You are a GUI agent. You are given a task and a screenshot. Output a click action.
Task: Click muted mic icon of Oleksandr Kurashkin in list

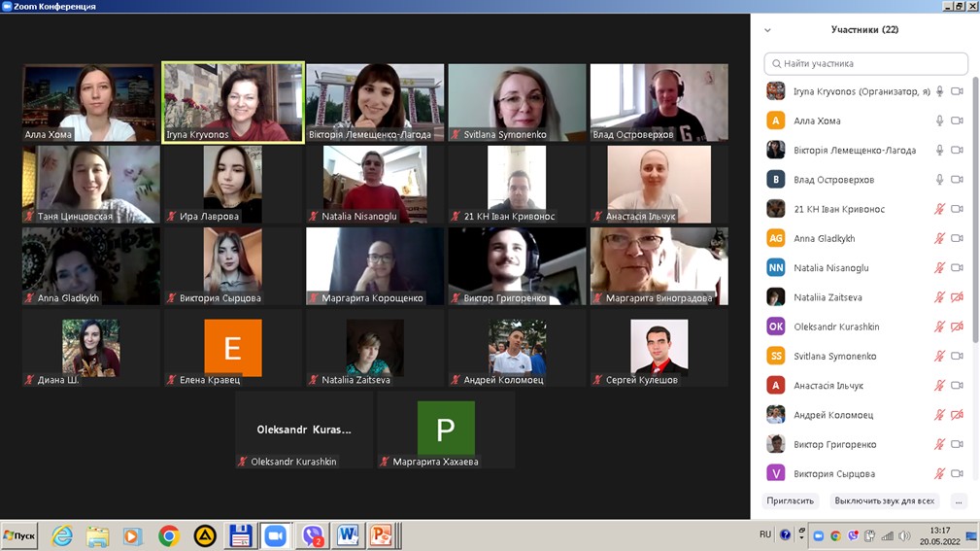point(939,327)
